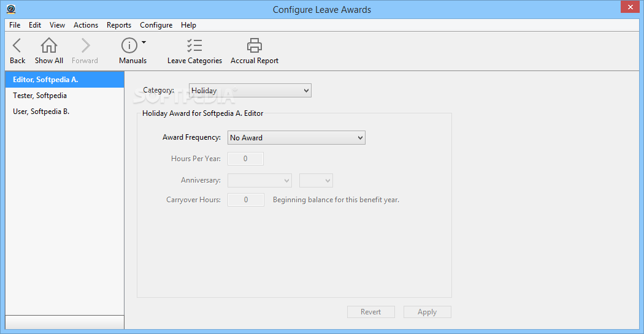The image size is (644, 334).
Task: Open the Category dropdown showing Holiday
Action: click(x=250, y=90)
